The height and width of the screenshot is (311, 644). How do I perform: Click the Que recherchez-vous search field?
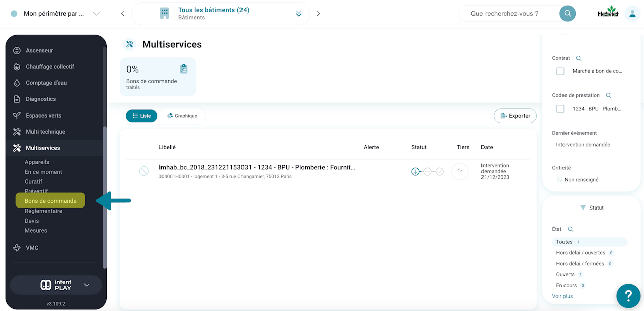[509, 14]
